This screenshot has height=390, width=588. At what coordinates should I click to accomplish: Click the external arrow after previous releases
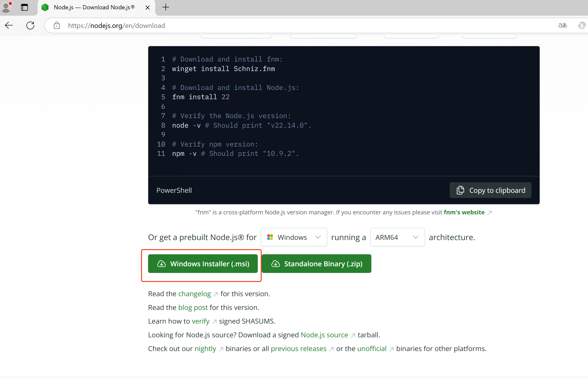click(331, 350)
